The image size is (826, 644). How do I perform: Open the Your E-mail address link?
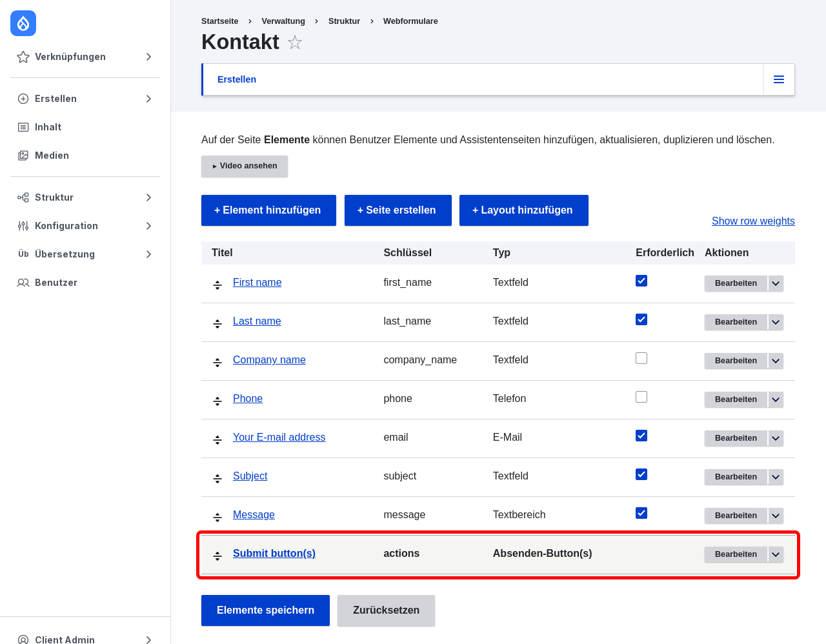pyautogui.click(x=279, y=438)
